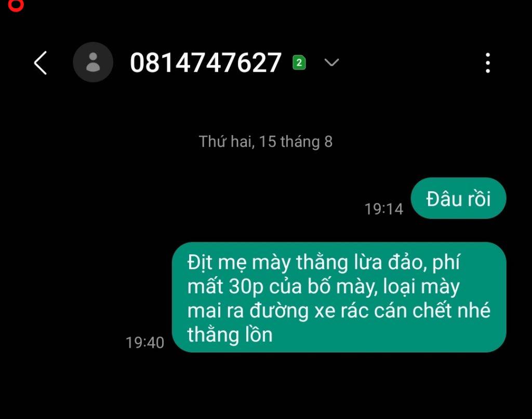Click the word "loại" in the message
This screenshot has height=419, width=532.
[x=399, y=286]
